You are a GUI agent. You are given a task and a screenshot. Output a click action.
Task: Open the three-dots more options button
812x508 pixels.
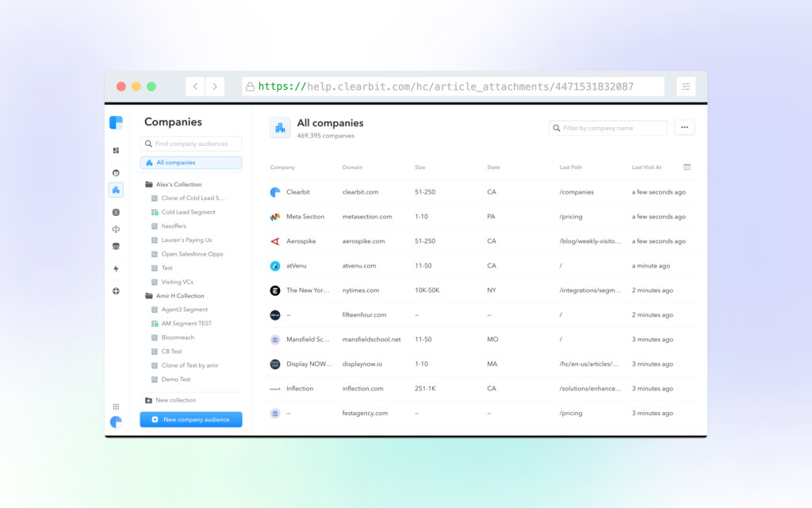[684, 128]
